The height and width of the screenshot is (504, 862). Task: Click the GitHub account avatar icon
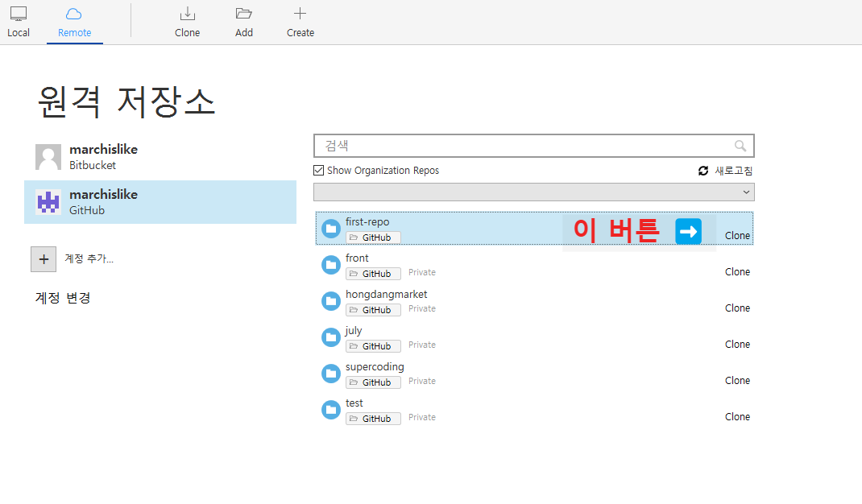coord(48,202)
